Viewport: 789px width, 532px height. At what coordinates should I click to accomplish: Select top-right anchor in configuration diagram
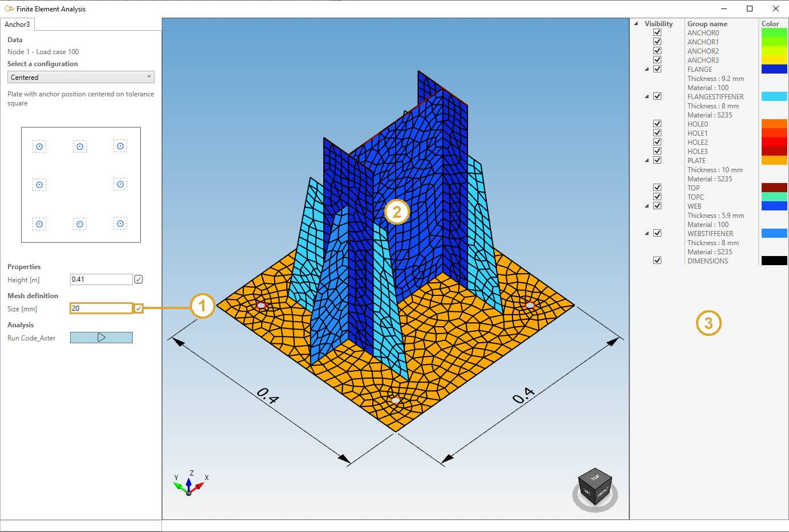tap(120, 146)
